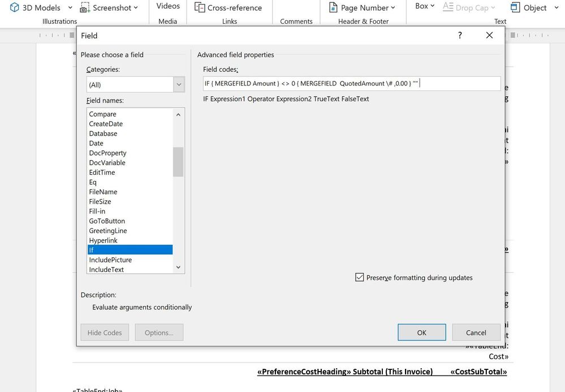Toggle Preserve formatting during updates checkbox
The image size is (565, 392).
tap(359, 277)
